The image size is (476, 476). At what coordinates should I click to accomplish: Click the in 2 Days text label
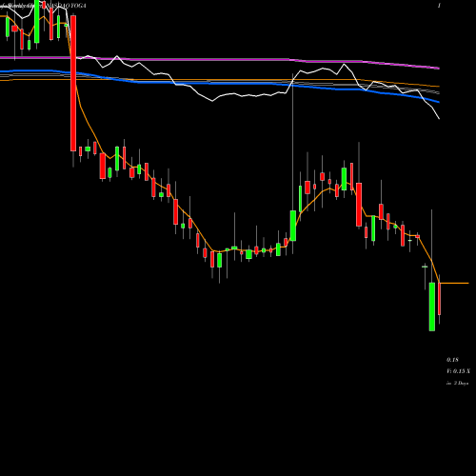tap(458, 383)
